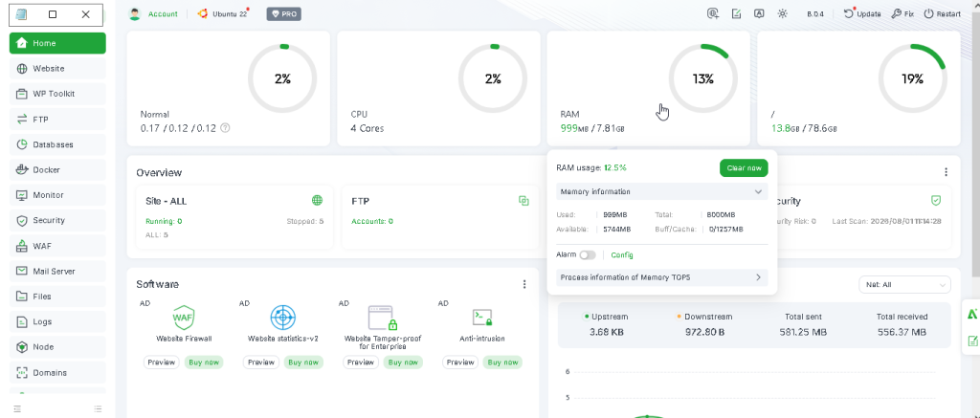Click the site add icon in top toolbar
Image resolution: width=980 pixels, height=418 pixels.
point(713,13)
